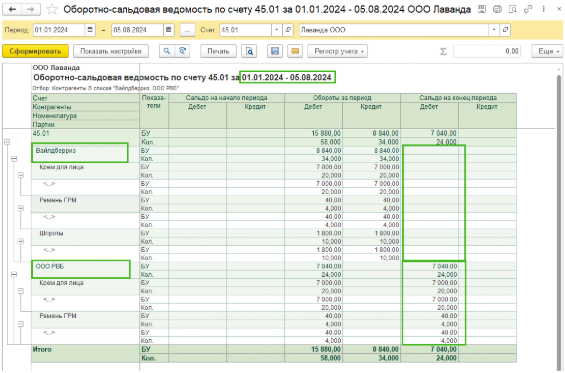Screen dimensions: 565x373
Task: Click the back navigation arrow
Action: [12, 9]
